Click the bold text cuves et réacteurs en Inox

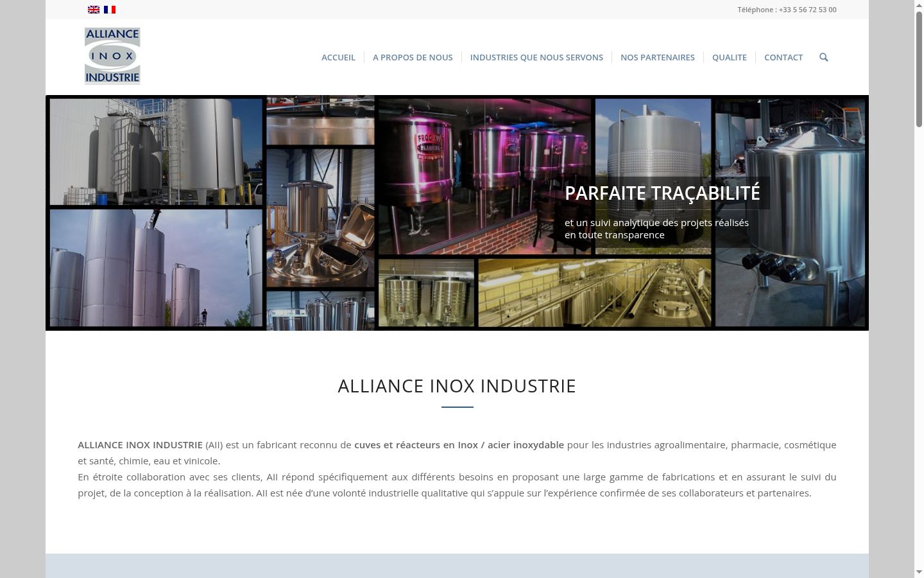click(x=417, y=445)
